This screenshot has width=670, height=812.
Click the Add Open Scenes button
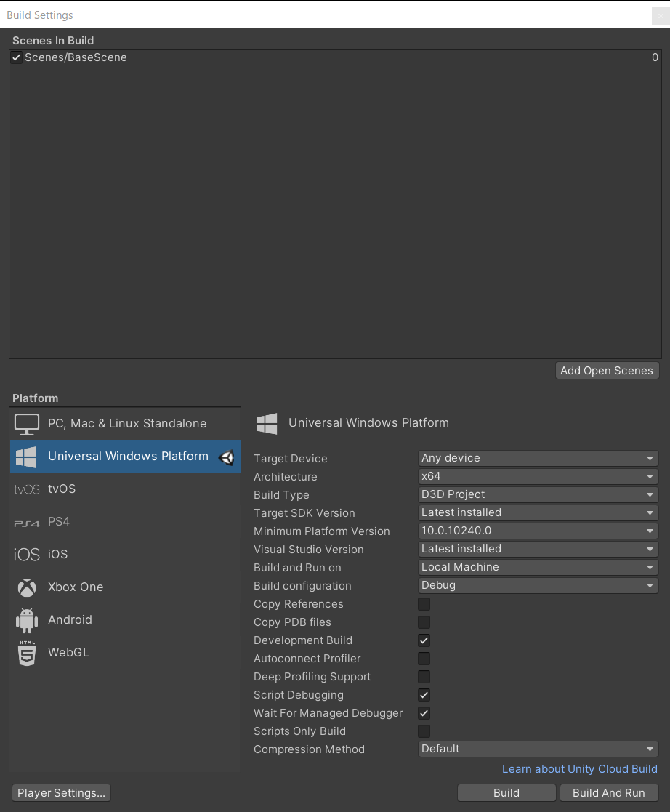coord(607,371)
